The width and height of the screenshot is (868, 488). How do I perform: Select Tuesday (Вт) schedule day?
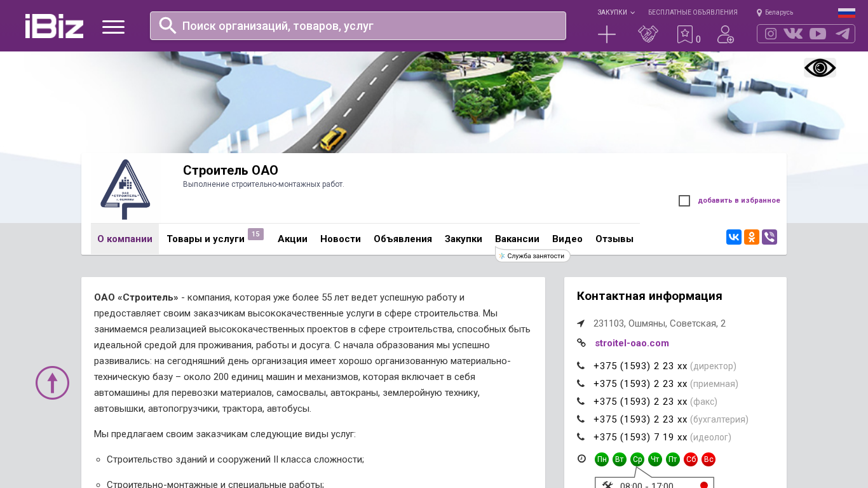point(620,459)
